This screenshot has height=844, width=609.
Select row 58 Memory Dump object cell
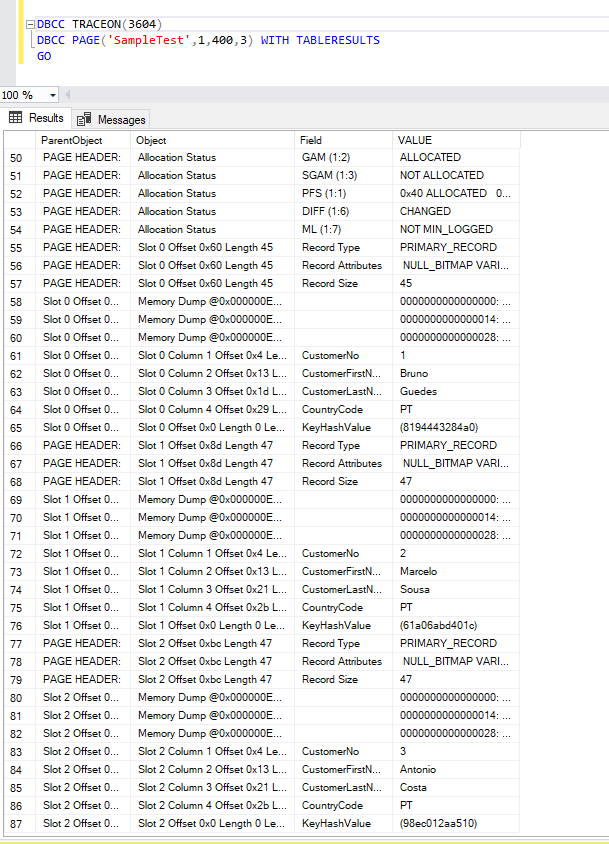(212, 301)
